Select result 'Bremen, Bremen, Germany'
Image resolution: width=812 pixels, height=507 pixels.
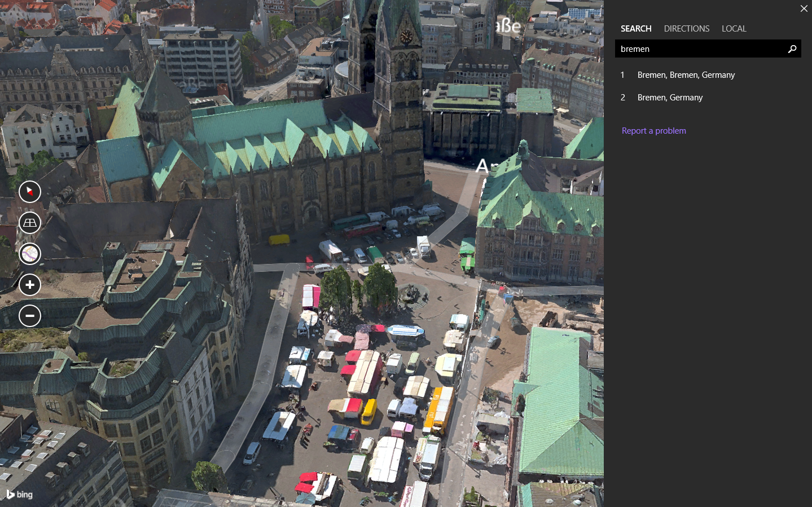tap(686, 75)
